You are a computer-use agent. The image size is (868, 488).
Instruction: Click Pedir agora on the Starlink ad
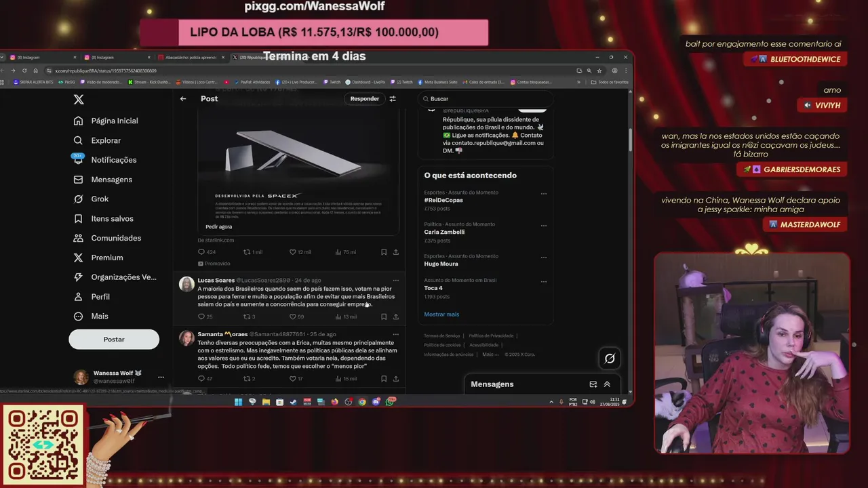(219, 227)
